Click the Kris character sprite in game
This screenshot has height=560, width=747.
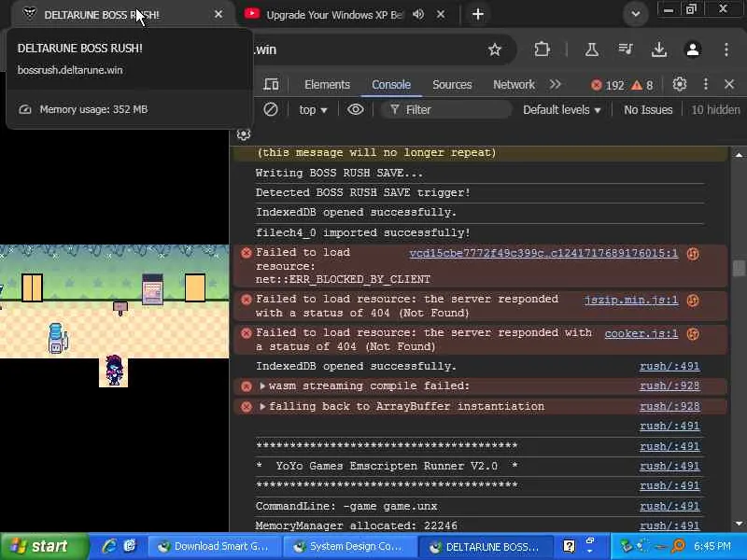click(x=114, y=371)
